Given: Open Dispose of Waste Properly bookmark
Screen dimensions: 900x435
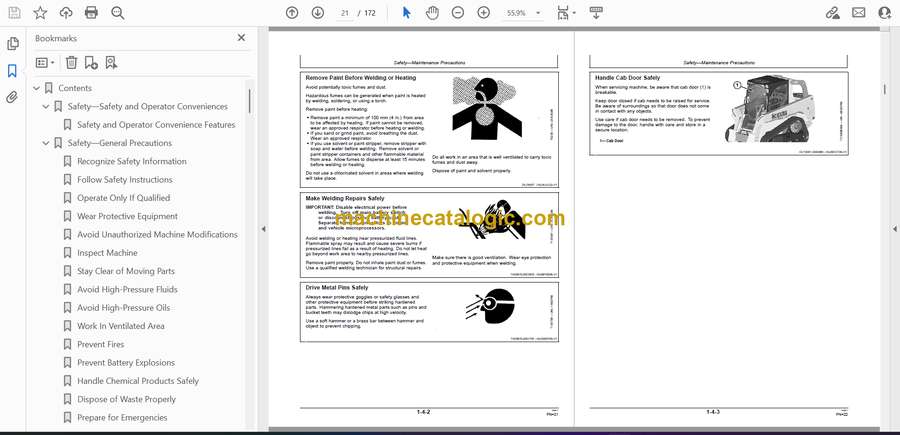Looking at the screenshot, I should pos(126,399).
